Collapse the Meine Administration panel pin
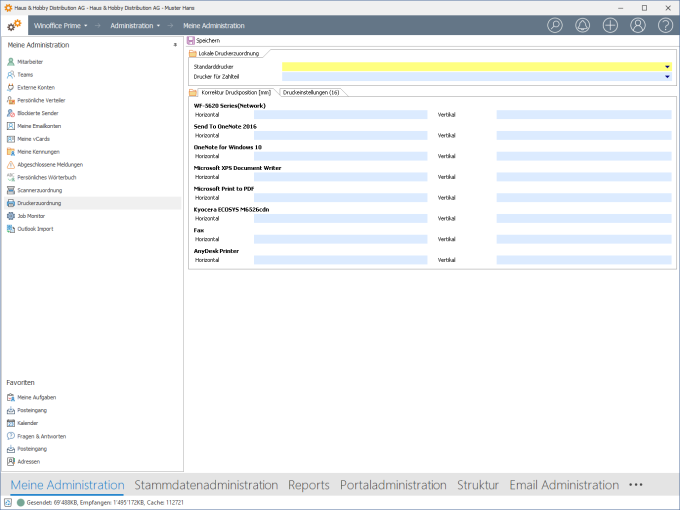 pyautogui.click(x=175, y=45)
